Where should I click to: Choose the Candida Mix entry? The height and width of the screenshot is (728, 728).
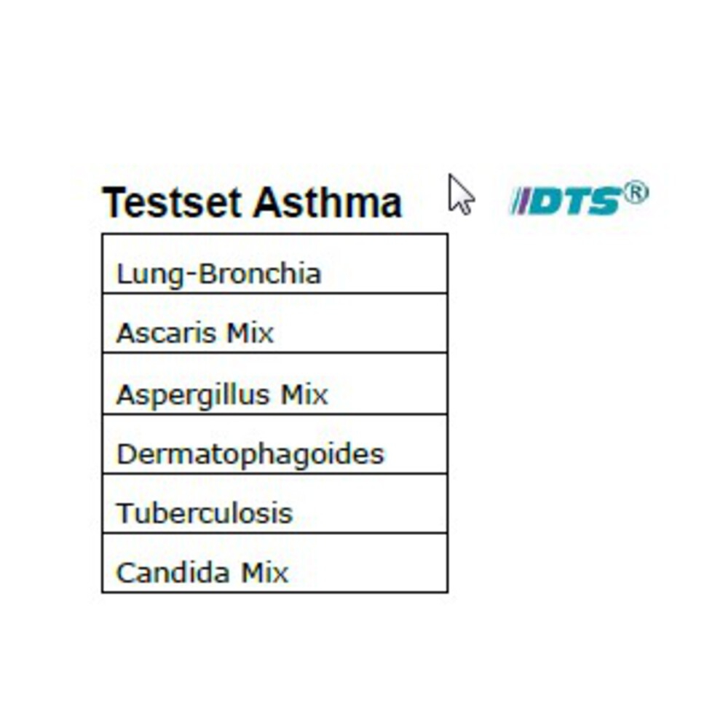(x=274, y=563)
